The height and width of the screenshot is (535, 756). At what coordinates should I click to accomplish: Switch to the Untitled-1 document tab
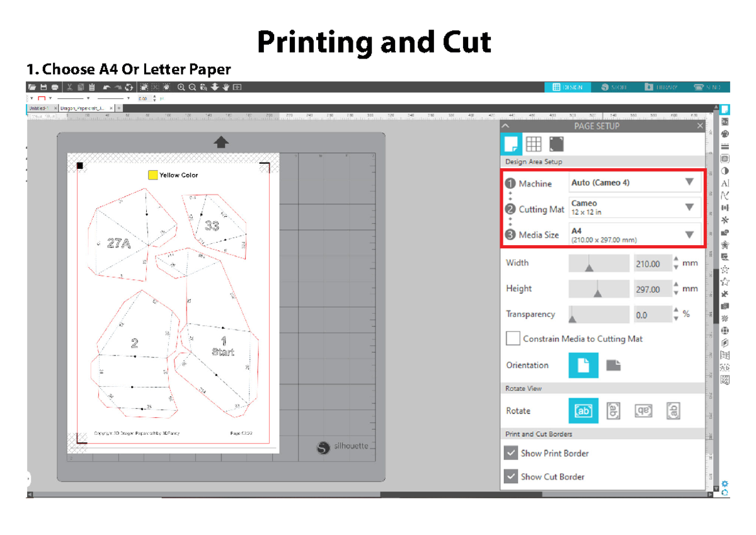coord(40,108)
